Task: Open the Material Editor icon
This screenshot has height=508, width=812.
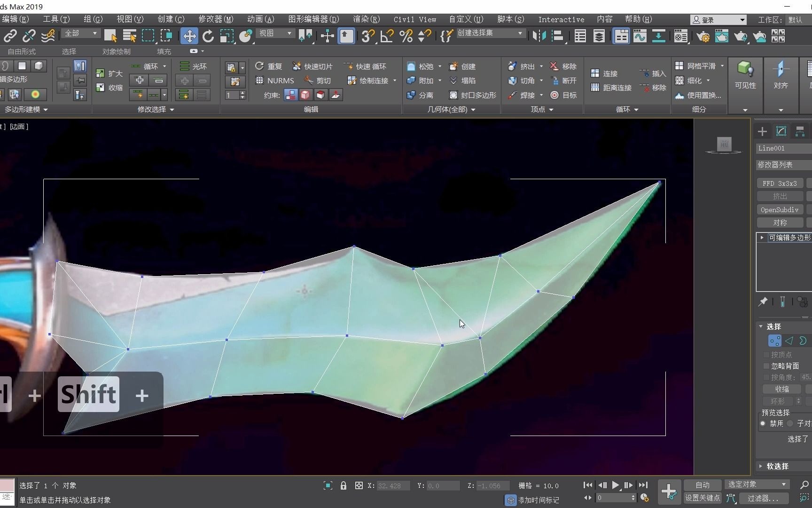Action: (x=680, y=36)
